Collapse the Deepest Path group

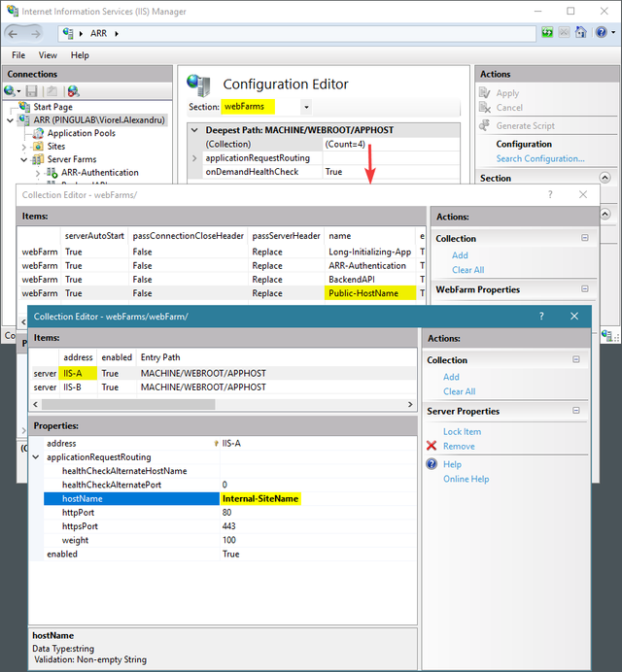coord(194,130)
